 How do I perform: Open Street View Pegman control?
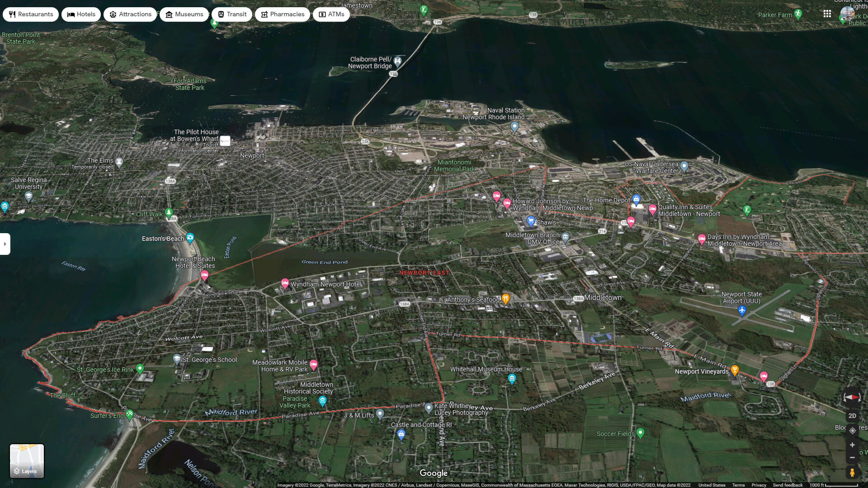852,473
